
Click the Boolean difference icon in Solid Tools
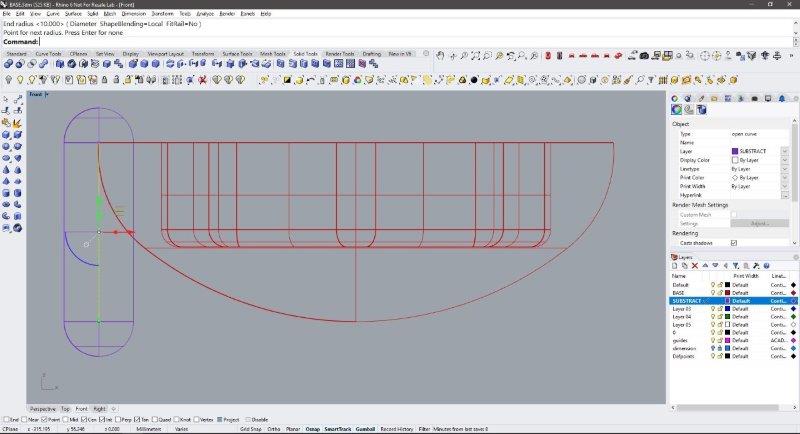point(20,64)
